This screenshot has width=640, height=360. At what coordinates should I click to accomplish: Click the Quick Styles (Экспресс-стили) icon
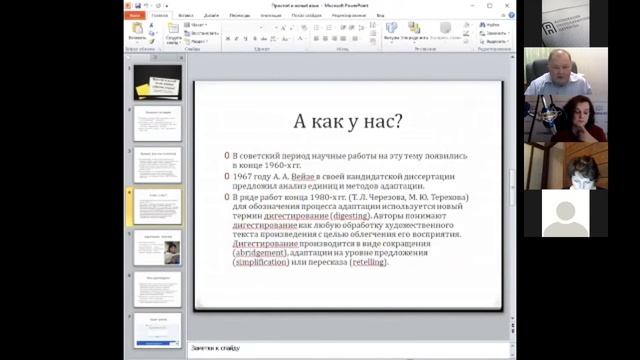(x=445, y=28)
